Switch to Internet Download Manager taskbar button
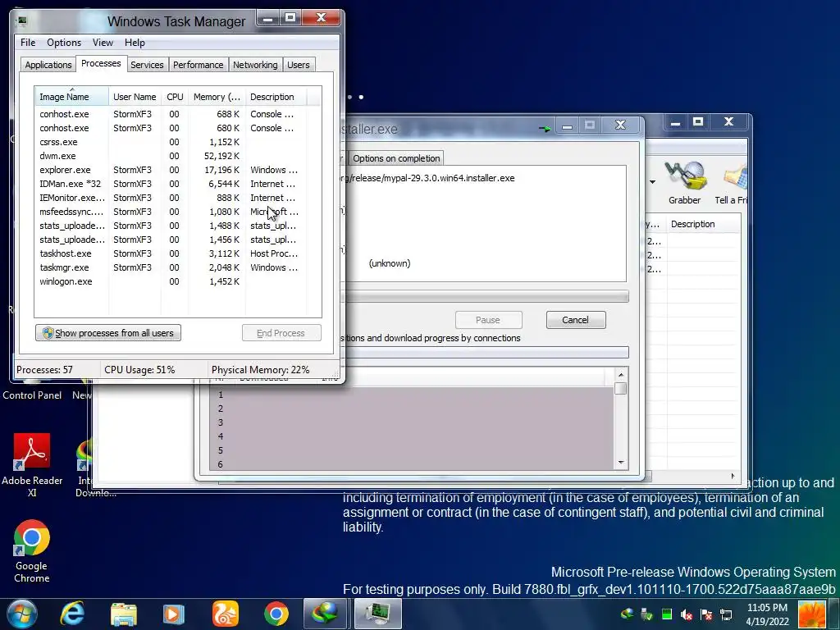The width and height of the screenshot is (840, 630). [x=326, y=614]
